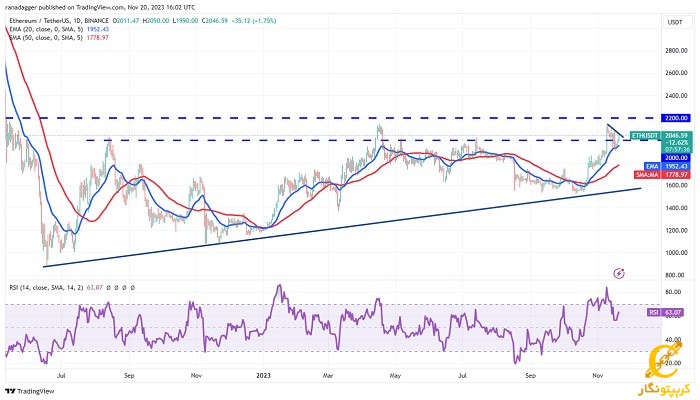Click the RSI (14, close, SMA, 14, 2) legend
Image resolution: width=700 pixels, height=400 pixels.
coord(46,288)
